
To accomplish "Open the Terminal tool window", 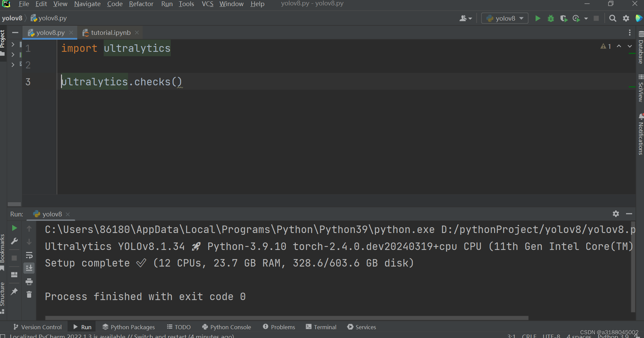I will (321, 327).
